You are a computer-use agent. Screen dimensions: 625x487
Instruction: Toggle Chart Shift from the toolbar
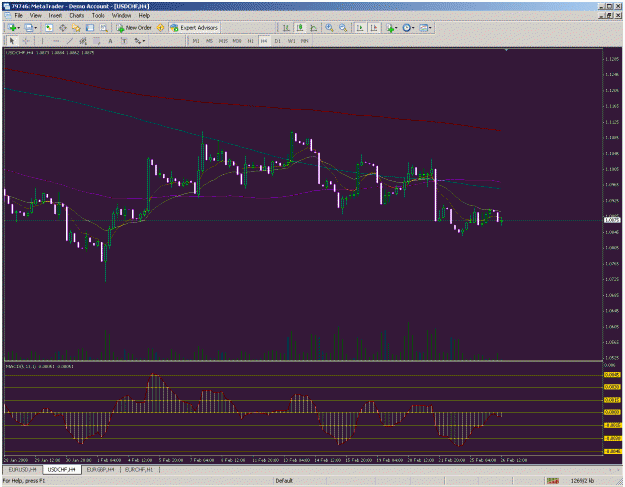374,28
